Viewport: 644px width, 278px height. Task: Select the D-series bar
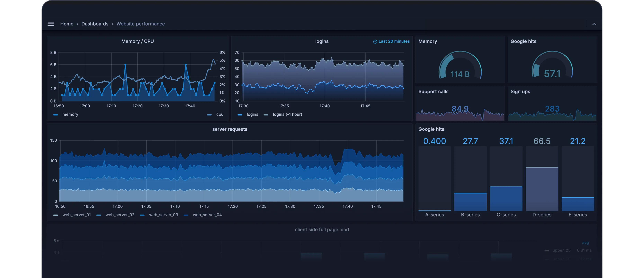coord(542,189)
